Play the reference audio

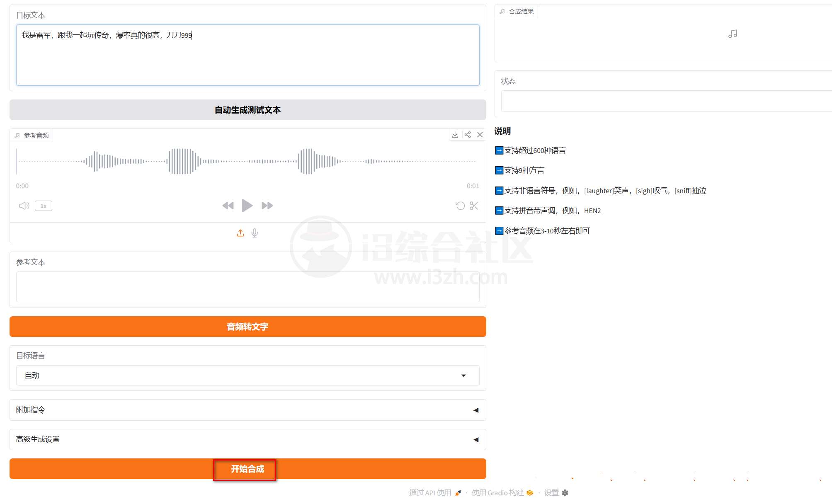tap(247, 205)
